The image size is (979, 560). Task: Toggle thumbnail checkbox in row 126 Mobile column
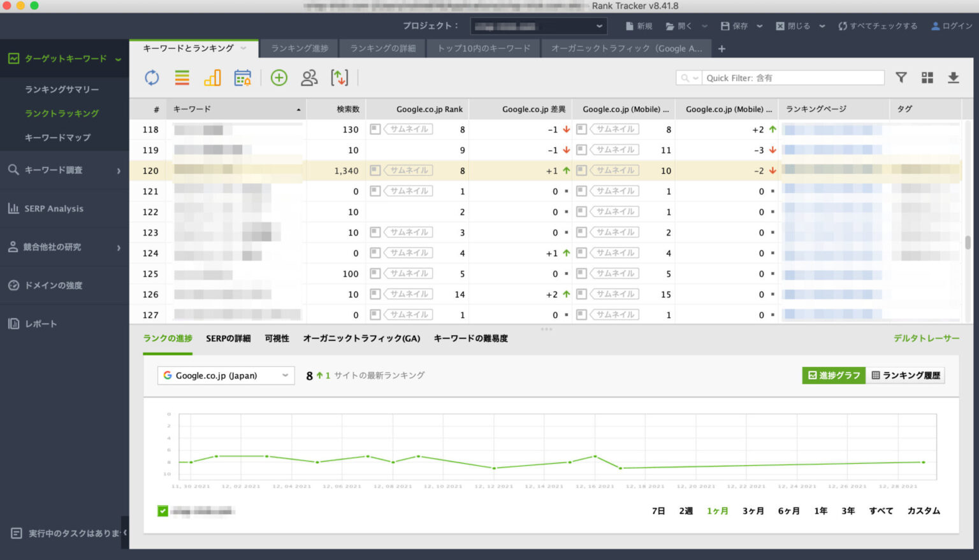(x=581, y=294)
